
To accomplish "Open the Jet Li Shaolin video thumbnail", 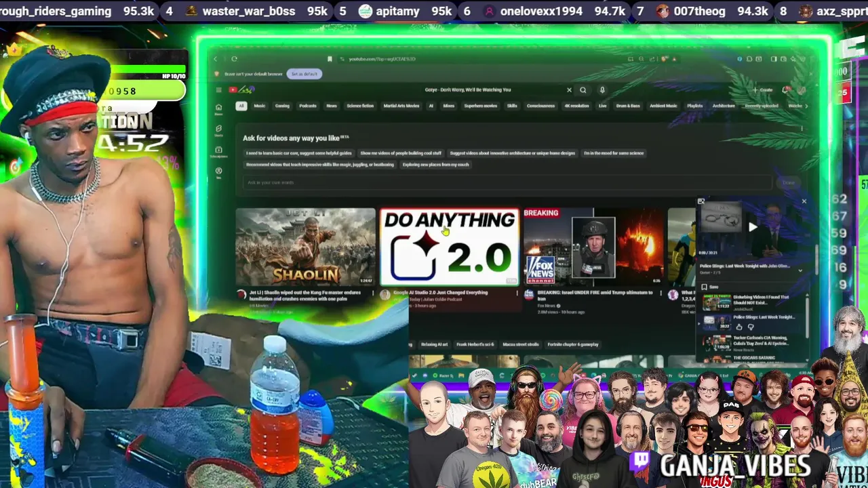I will (305, 246).
